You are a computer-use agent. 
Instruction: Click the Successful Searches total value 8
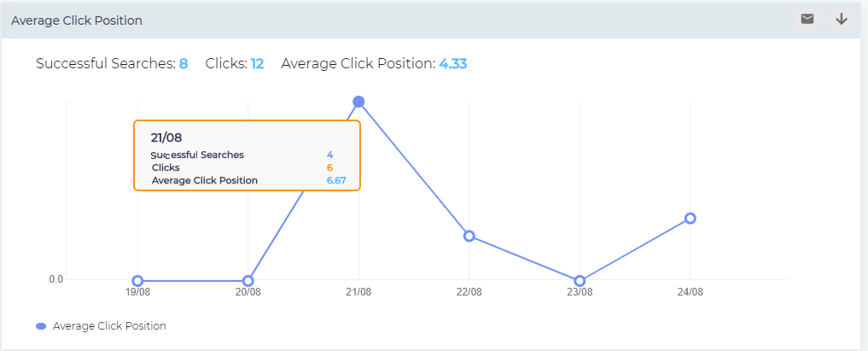[x=184, y=64]
